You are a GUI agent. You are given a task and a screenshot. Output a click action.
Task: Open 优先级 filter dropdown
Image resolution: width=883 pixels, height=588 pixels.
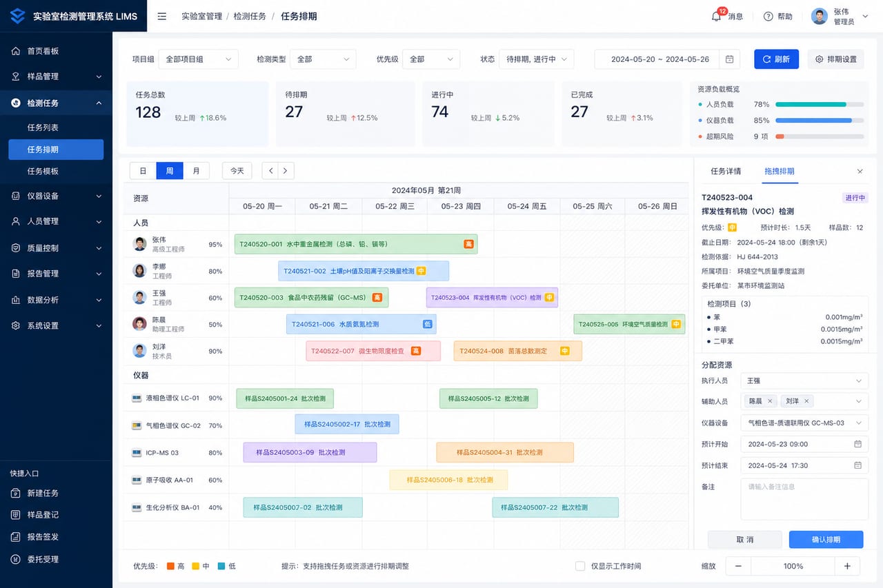(431, 59)
